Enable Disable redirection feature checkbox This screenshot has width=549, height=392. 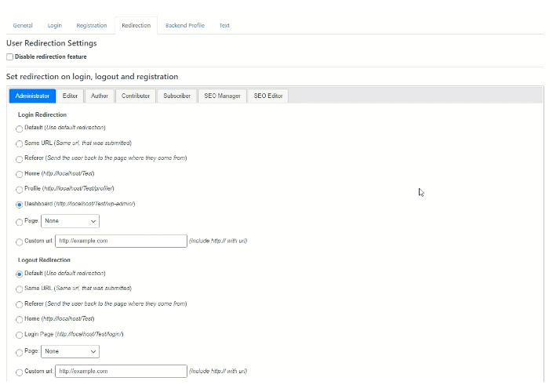pyautogui.click(x=9, y=56)
